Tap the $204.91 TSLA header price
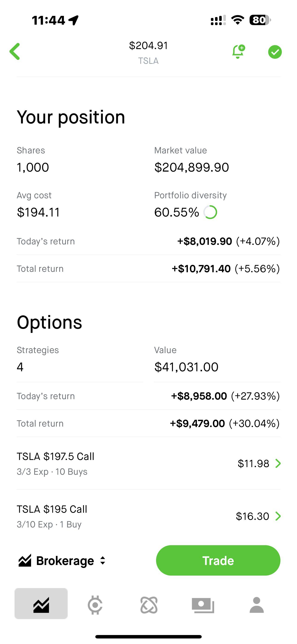Viewport: 297px width, 644px height. (x=148, y=46)
